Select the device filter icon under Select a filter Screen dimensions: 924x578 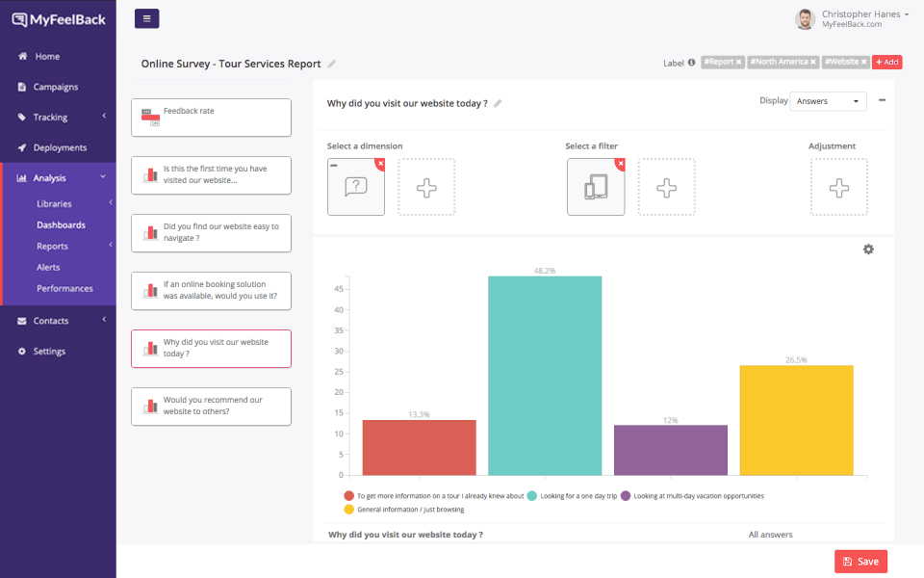(x=596, y=187)
